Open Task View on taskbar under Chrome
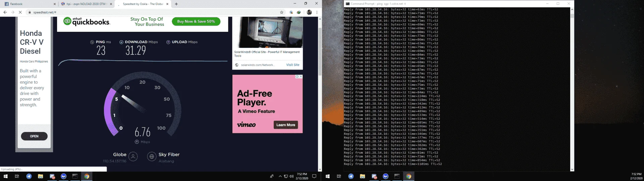The height and width of the screenshot is (181, 644). point(17,176)
